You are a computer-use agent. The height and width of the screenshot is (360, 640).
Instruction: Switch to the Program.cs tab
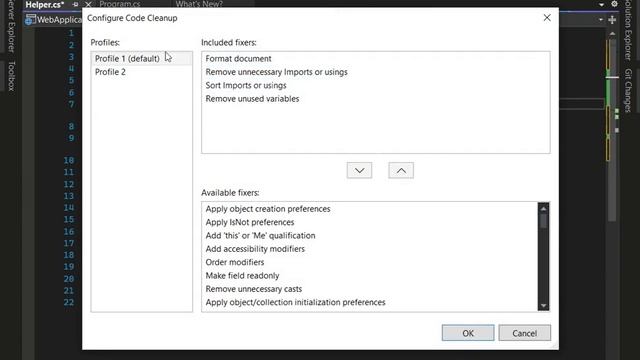[120, 4]
